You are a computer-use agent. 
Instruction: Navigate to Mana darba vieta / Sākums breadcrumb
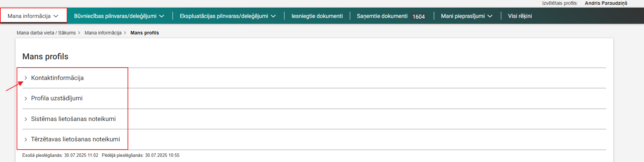tap(46, 33)
